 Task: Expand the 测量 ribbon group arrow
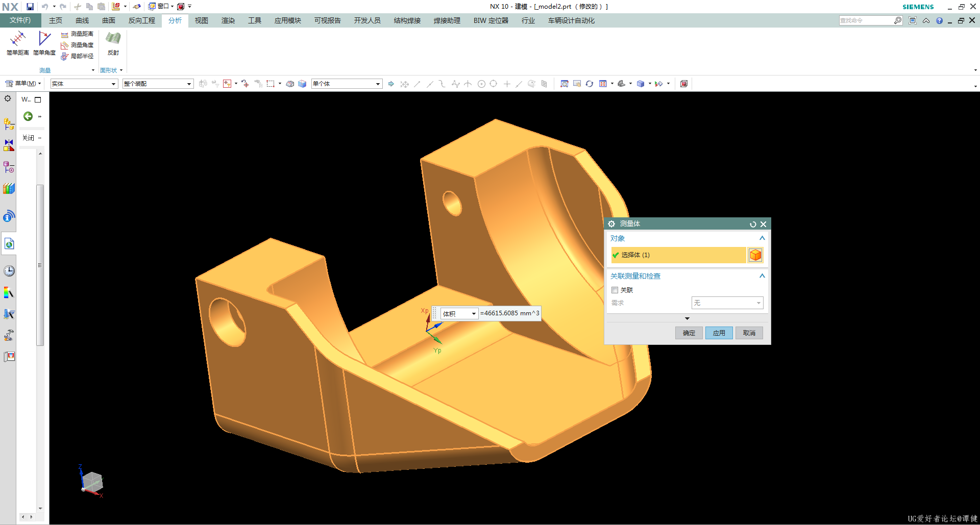pyautogui.click(x=93, y=70)
